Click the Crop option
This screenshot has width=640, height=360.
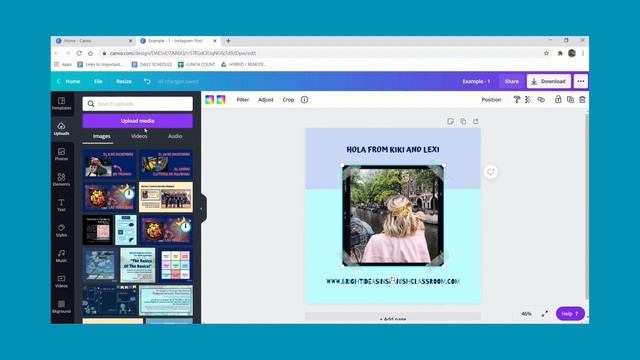coord(288,100)
